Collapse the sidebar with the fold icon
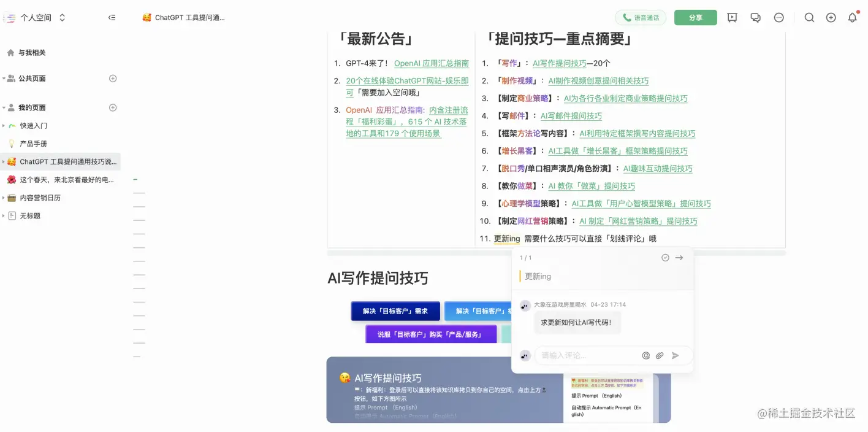Image resolution: width=868 pixels, height=432 pixels. [112, 18]
